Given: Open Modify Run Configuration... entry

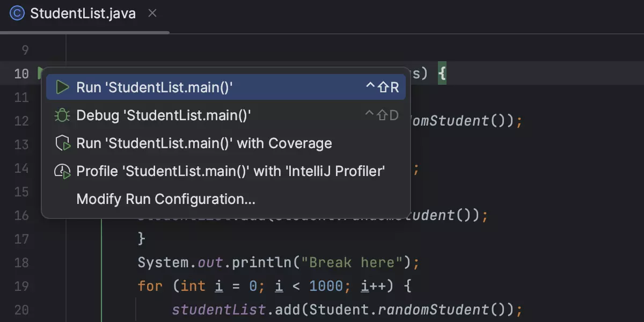Looking at the screenshot, I should point(166,199).
